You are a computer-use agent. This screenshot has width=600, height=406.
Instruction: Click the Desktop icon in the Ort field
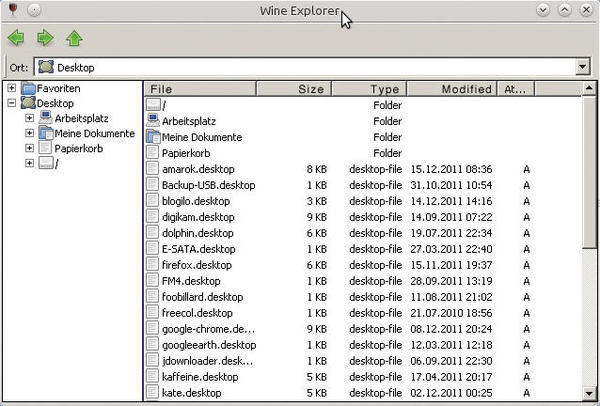coord(46,67)
